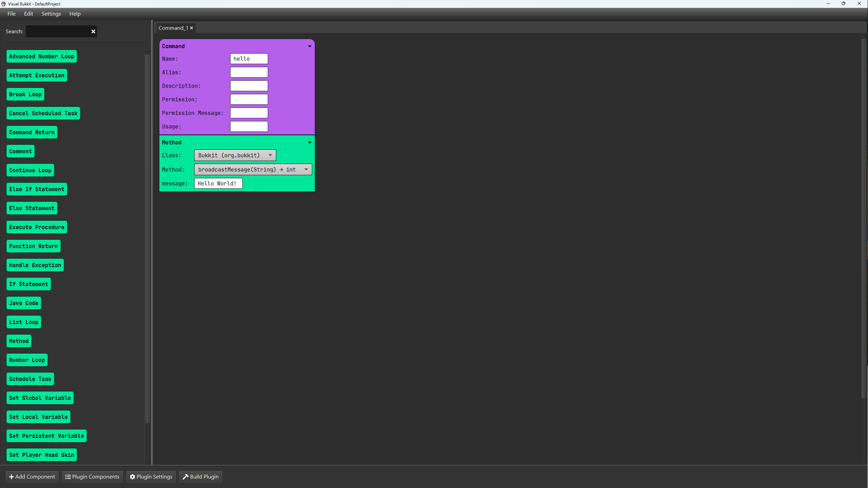The width and height of the screenshot is (868, 488).
Task: Open the Help menu
Action: (x=75, y=14)
